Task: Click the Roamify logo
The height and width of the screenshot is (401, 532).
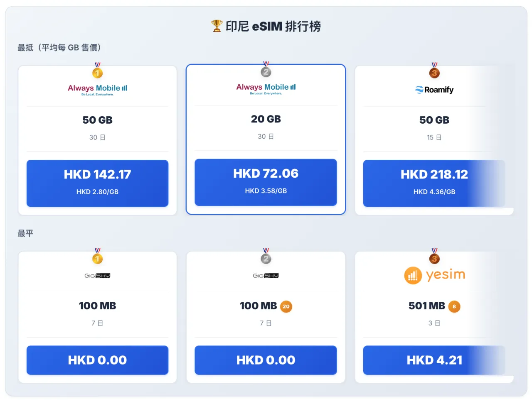Action: 434,90
